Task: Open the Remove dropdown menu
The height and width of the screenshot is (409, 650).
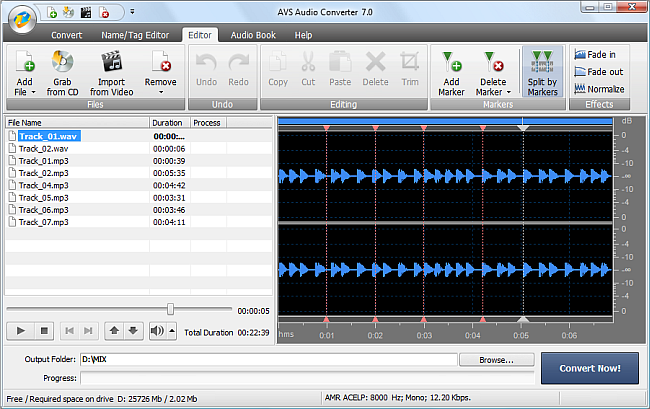Action: pyautogui.click(x=160, y=92)
